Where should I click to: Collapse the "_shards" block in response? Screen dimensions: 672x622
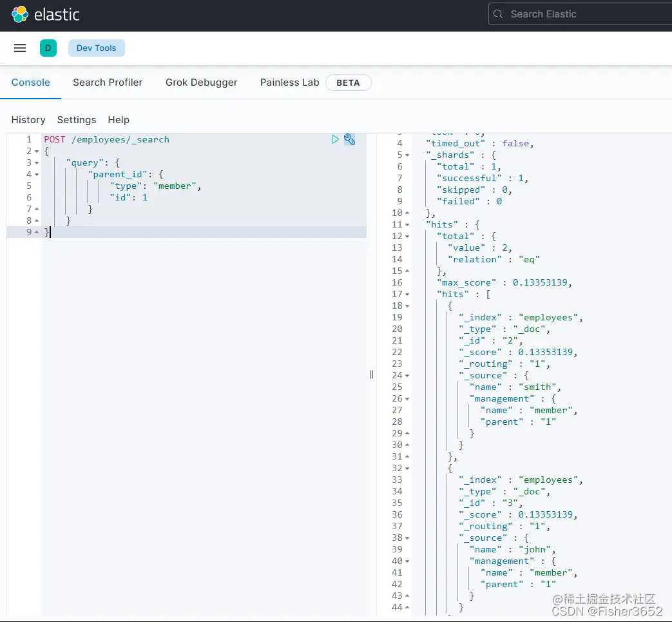pos(407,155)
